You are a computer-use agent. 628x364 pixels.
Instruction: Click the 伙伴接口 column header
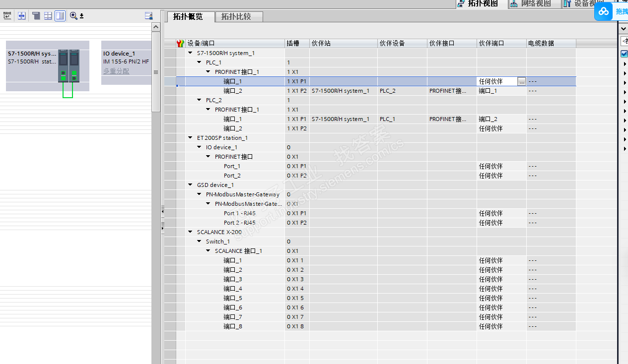pos(452,44)
